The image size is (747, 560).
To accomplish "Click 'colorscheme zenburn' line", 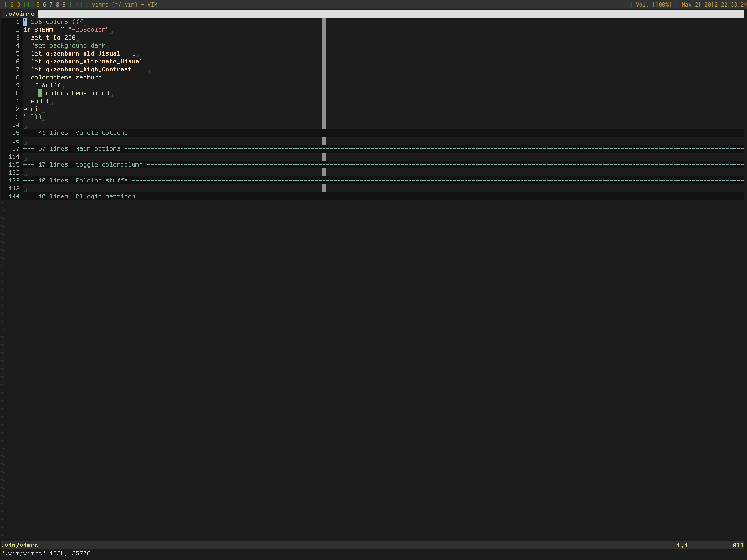I will [x=66, y=77].
